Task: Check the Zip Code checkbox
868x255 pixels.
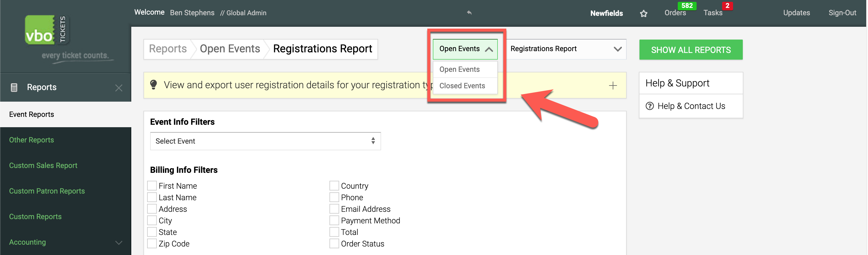Action: 152,243
